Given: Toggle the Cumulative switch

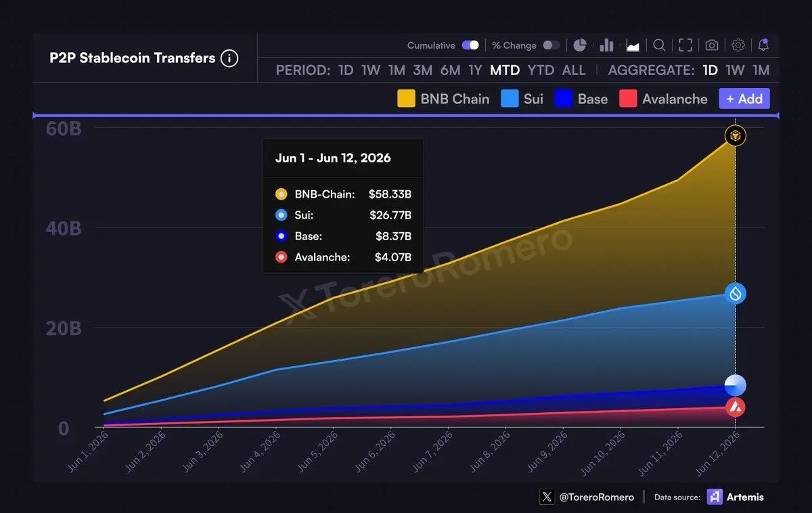Looking at the screenshot, I should point(470,45).
